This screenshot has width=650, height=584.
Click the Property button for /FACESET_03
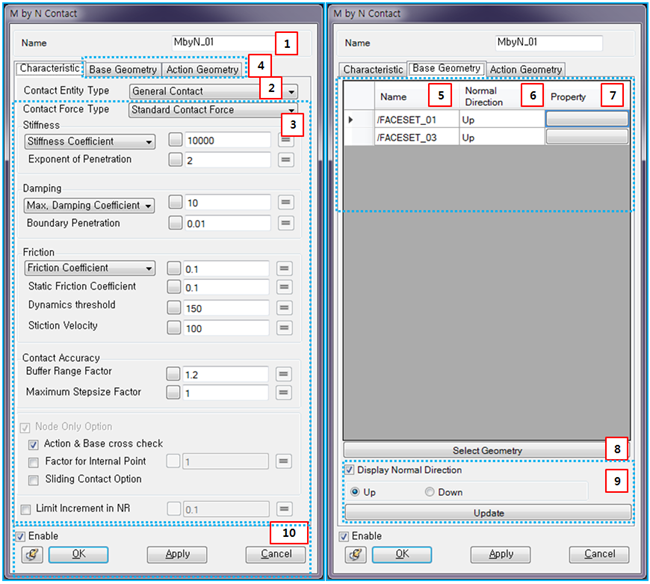587,136
